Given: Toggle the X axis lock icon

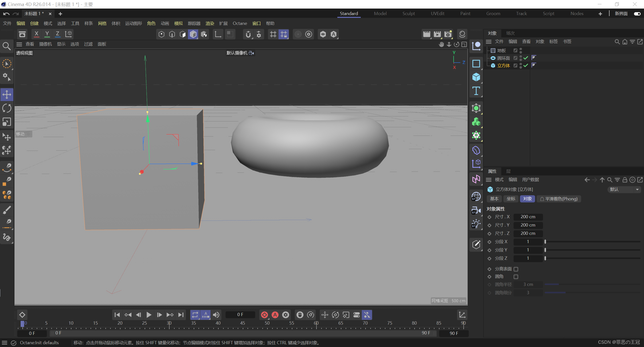Looking at the screenshot, I should point(36,34).
